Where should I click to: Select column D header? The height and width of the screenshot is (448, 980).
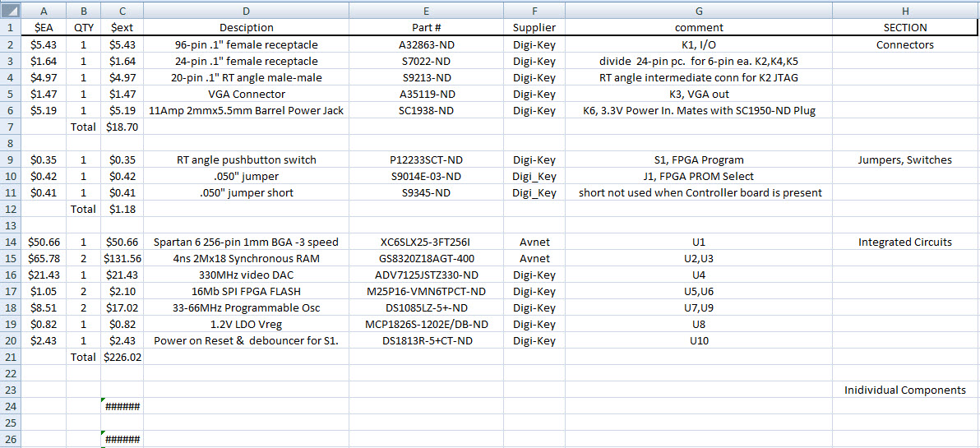click(246, 11)
